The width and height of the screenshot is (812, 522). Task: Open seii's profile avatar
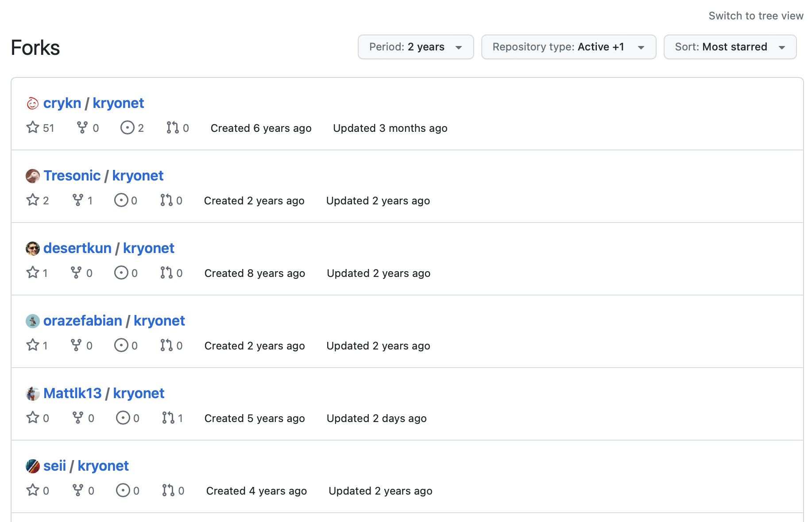tap(32, 465)
